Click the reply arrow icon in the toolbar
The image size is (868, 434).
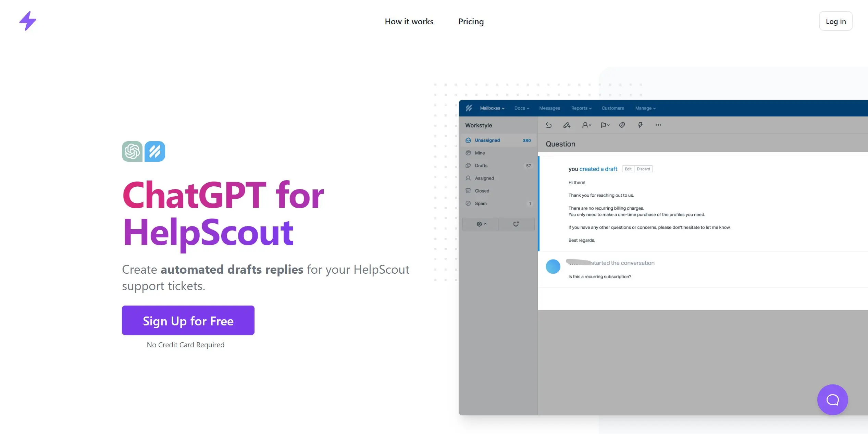[x=549, y=125]
